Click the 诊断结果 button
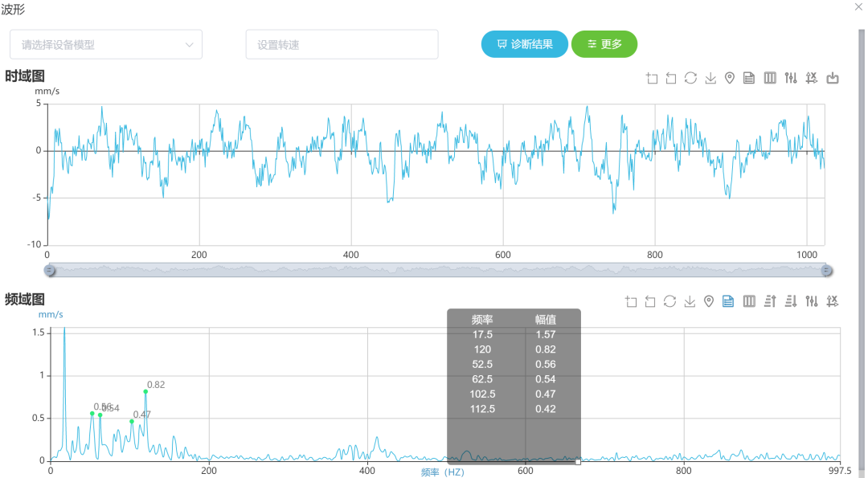868x478 pixels. pos(524,44)
